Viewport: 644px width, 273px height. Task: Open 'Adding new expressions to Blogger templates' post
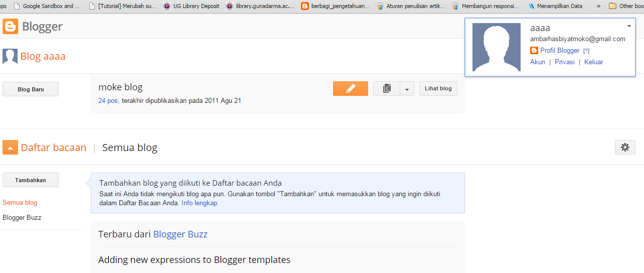(x=194, y=260)
